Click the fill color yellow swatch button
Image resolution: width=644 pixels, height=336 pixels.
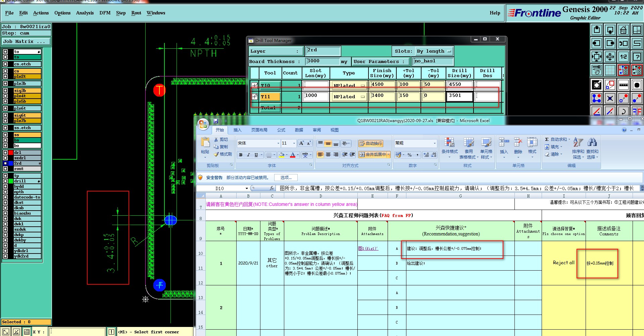(x=282, y=155)
